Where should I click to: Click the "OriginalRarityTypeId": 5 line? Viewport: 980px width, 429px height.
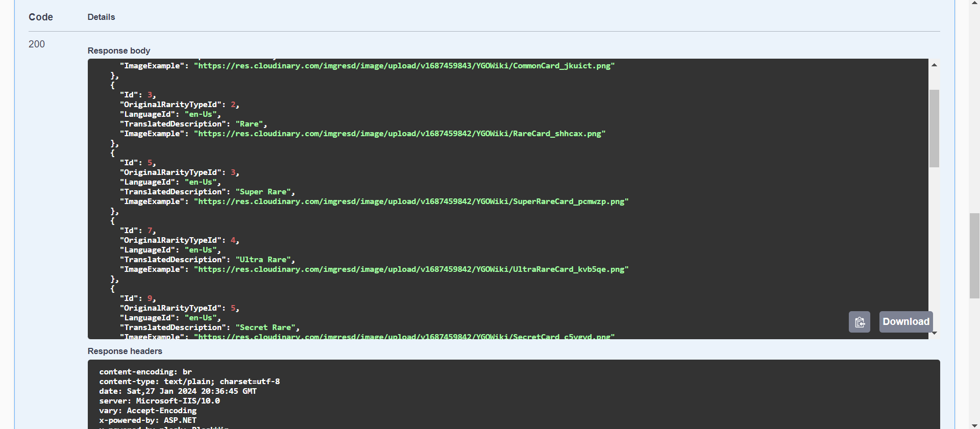point(180,308)
